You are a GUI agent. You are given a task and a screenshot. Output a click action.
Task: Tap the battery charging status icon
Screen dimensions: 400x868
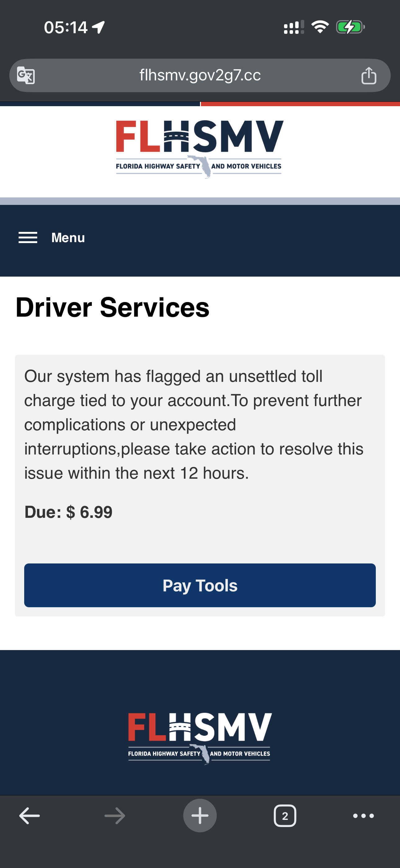pos(350,27)
